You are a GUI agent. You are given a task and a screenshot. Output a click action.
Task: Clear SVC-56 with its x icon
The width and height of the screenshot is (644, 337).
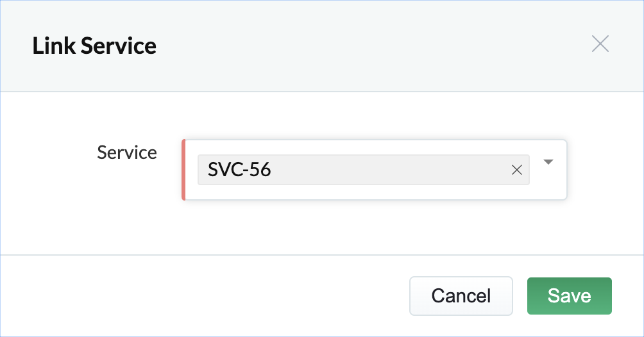pos(516,170)
